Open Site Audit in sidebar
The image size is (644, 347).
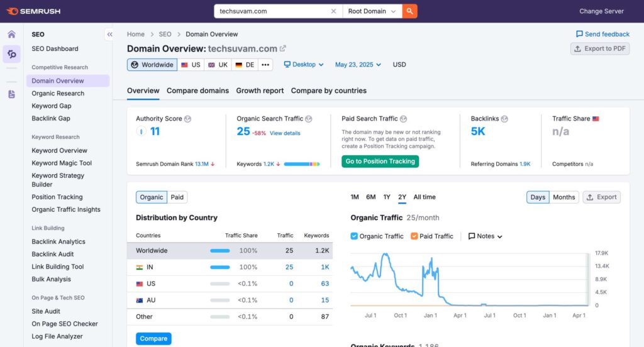pyautogui.click(x=46, y=312)
